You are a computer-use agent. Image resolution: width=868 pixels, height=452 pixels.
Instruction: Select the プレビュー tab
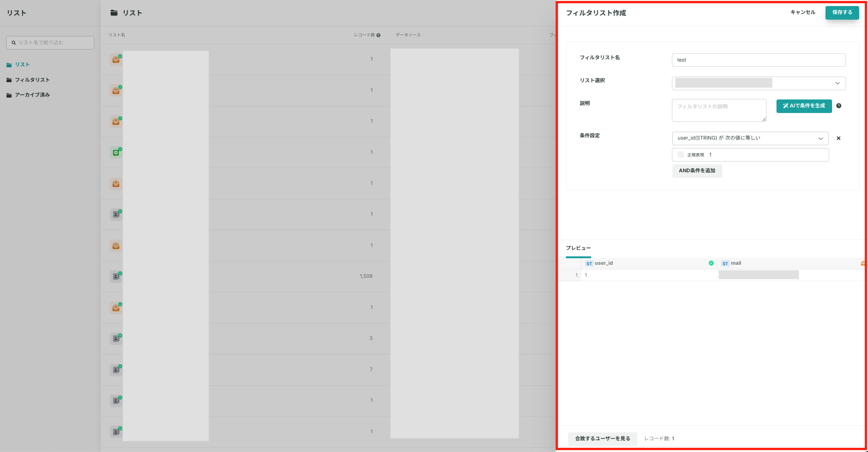click(x=579, y=248)
